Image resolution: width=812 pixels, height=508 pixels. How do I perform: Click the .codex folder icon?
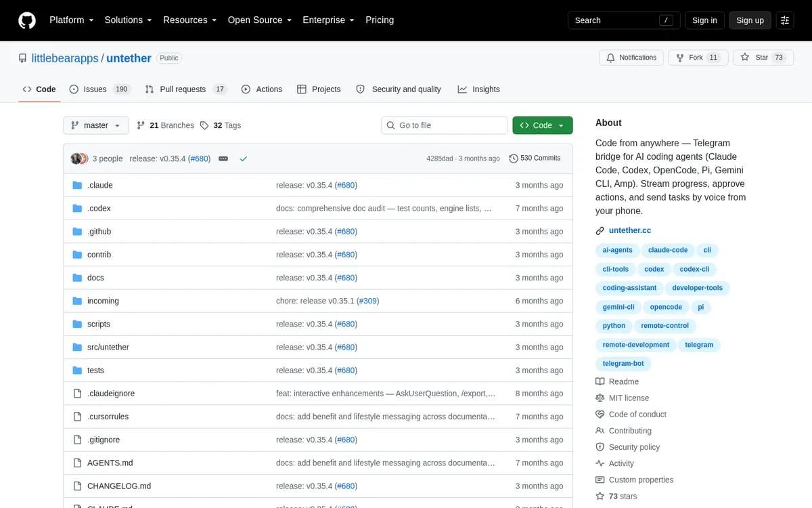(77, 209)
